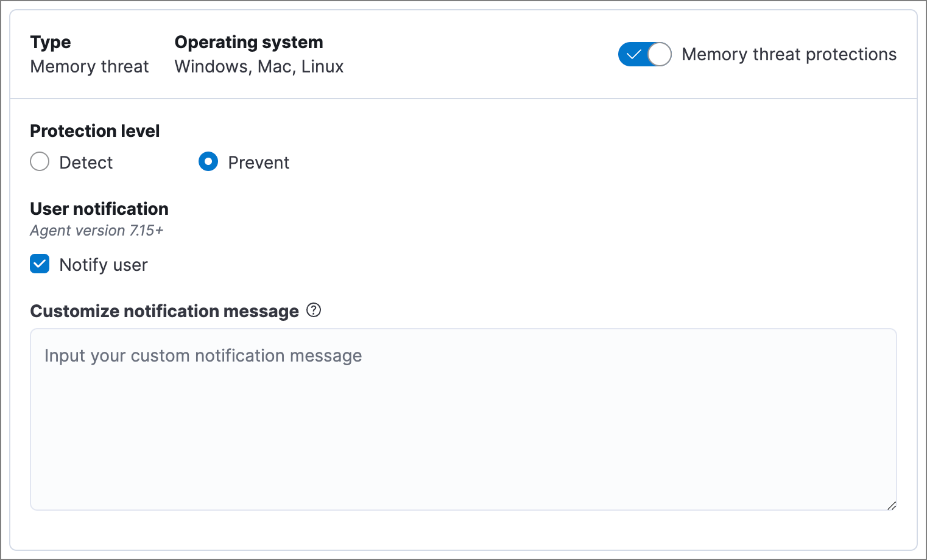This screenshot has width=927, height=560.
Task: Click the Type heading
Action: [51, 42]
